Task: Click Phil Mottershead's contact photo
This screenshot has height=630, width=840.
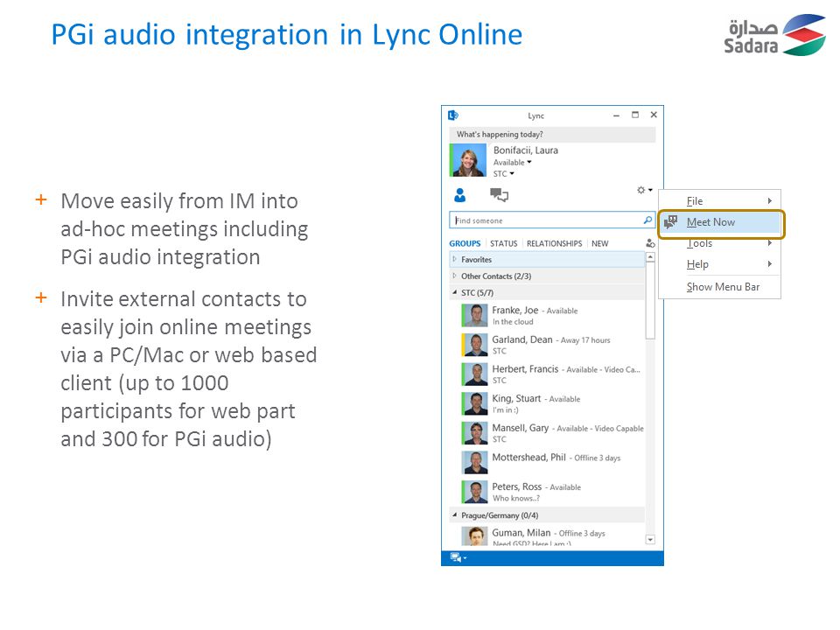Action: (474, 463)
